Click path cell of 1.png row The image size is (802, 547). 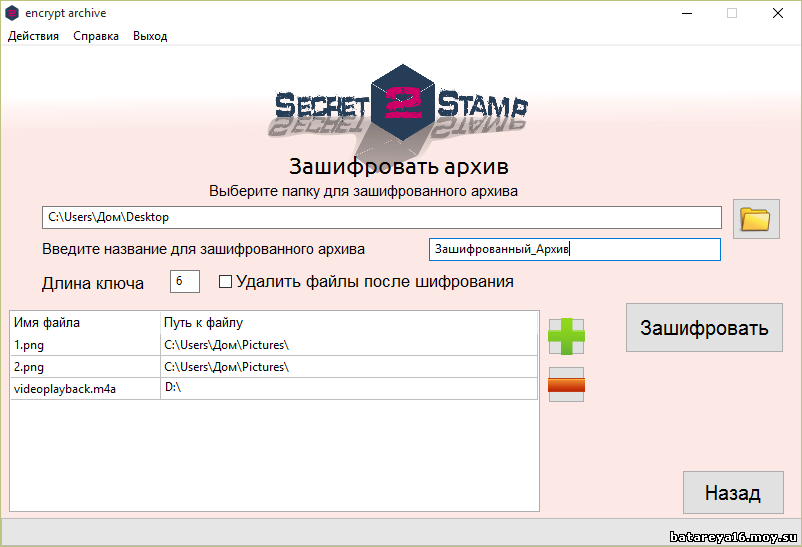tap(349, 345)
